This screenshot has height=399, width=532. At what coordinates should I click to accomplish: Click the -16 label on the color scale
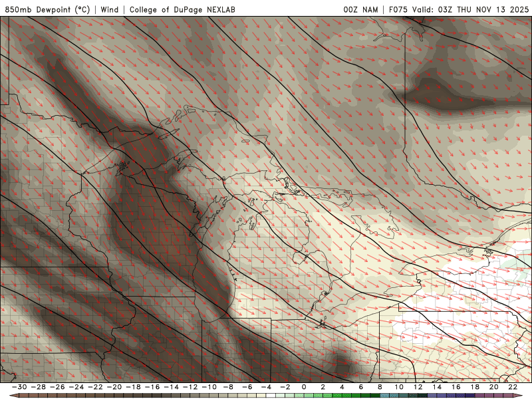coord(152,387)
